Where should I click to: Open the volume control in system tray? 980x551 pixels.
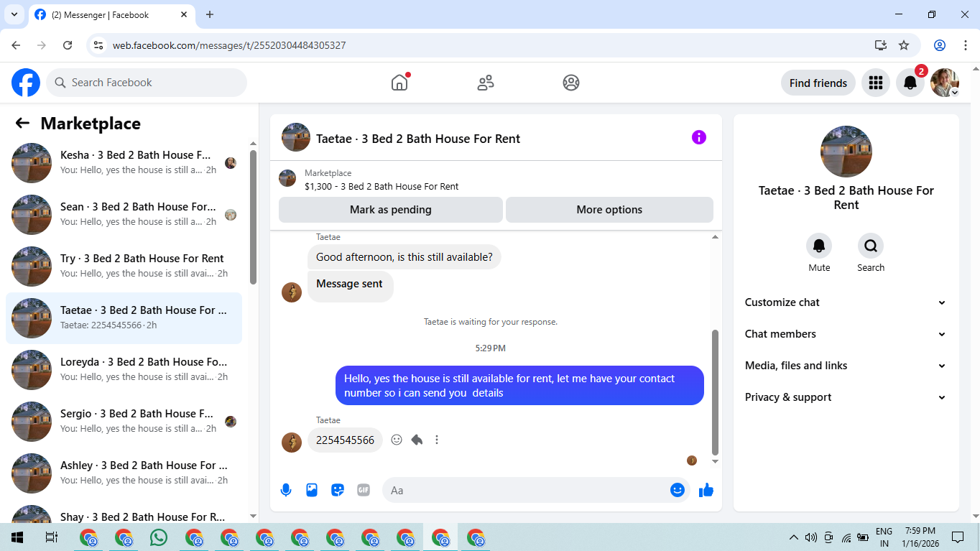tap(811, 537)
